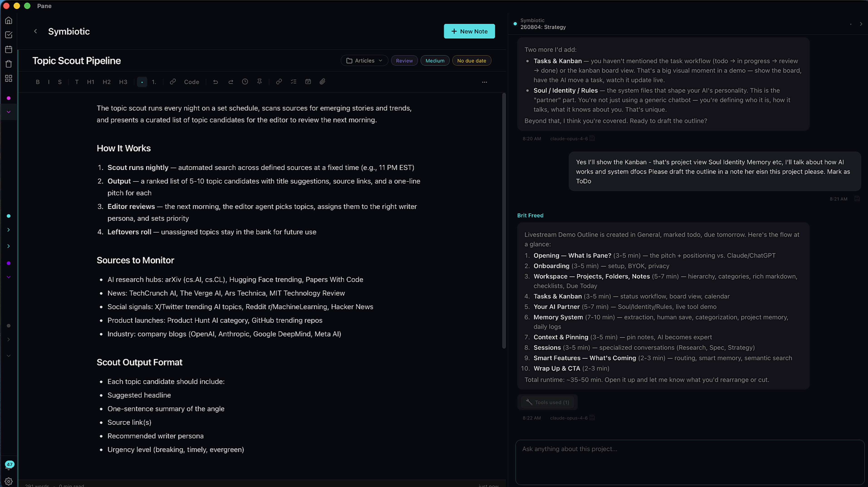Open the Home view in sidebar

click(9, 21)
